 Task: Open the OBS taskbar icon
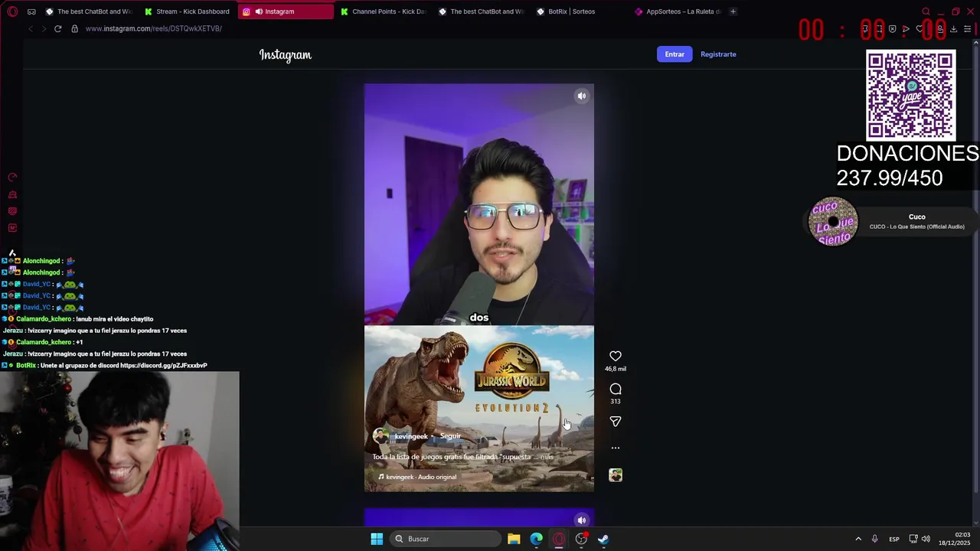[581, 539]
